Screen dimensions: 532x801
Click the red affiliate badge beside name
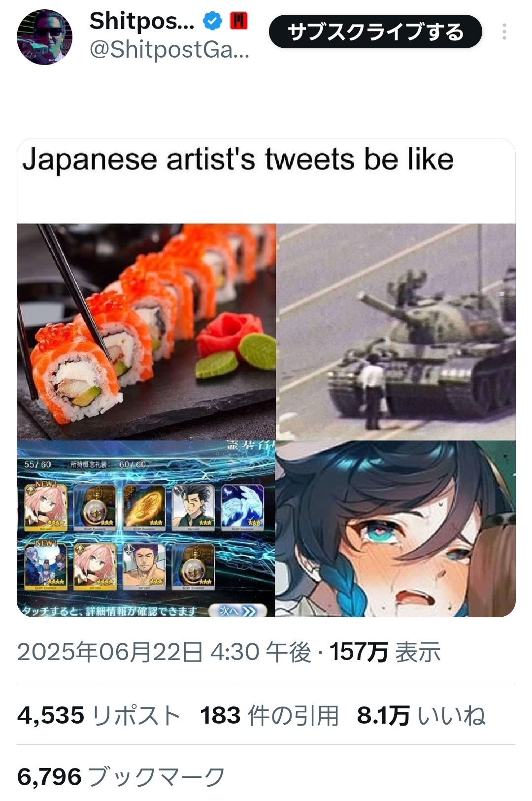[239, 21]
